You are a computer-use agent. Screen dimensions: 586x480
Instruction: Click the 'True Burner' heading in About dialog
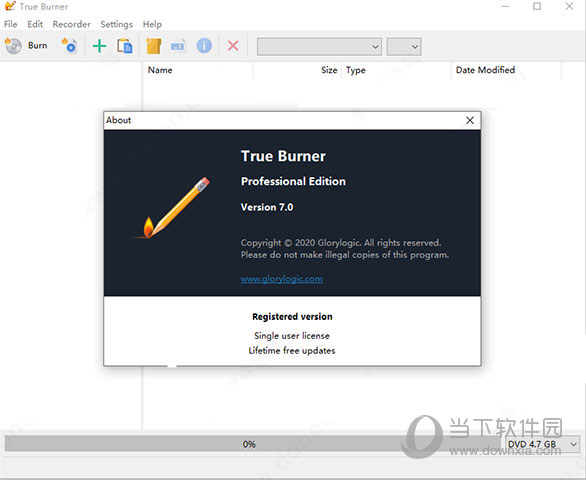tap(283, 156)
